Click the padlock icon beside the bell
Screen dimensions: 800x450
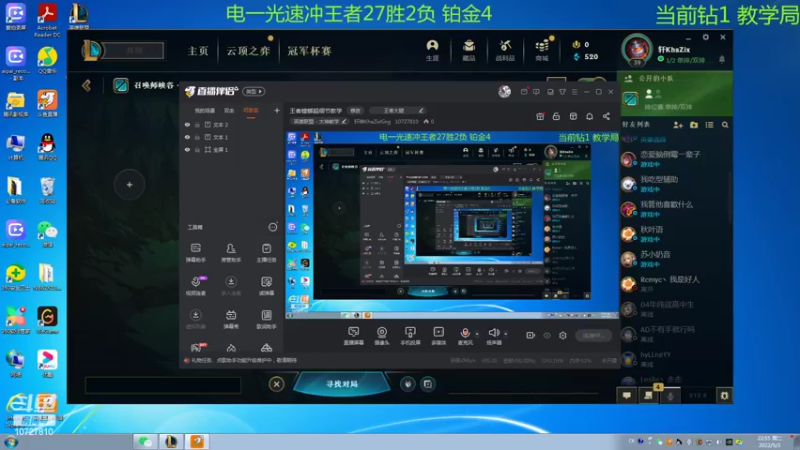(556, 116)
